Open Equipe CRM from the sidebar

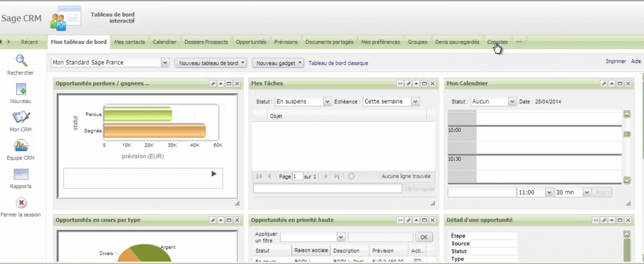pyautogui.click(x=21, y=146)
